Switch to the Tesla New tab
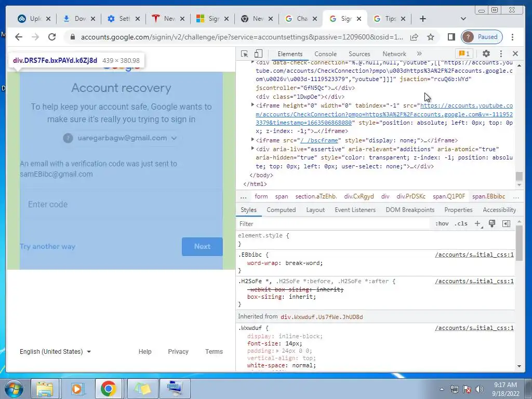This screenshot has height=399, width=532. point(168,19)
